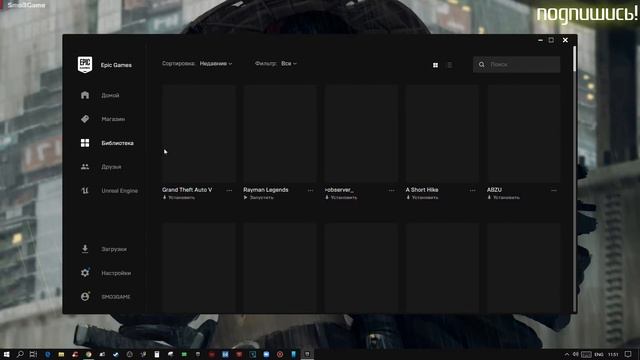Click the library grid icon in sidebar
Image resolution: width=640 pixels, height=360 pixels.
point(85,143)
